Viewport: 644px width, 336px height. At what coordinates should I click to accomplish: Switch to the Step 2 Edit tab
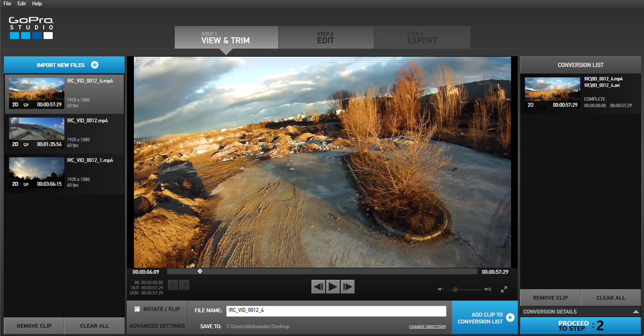[x=326, y=38]
